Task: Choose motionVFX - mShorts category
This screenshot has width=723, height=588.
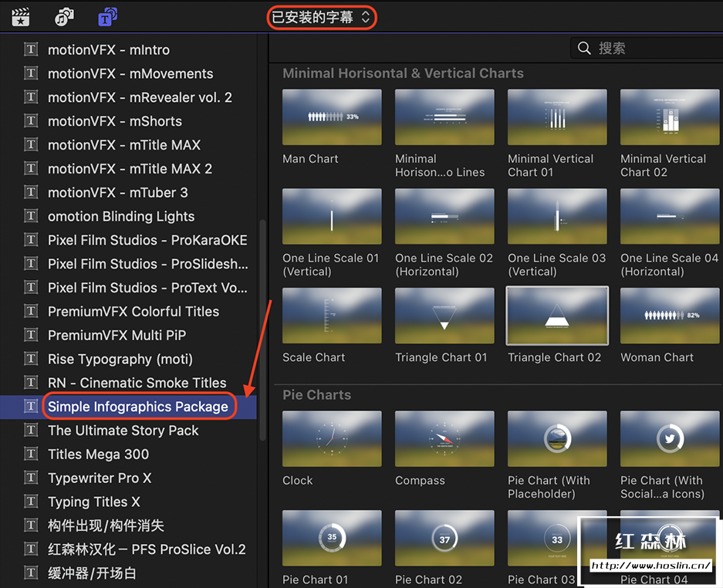Action: pos(128,121)
